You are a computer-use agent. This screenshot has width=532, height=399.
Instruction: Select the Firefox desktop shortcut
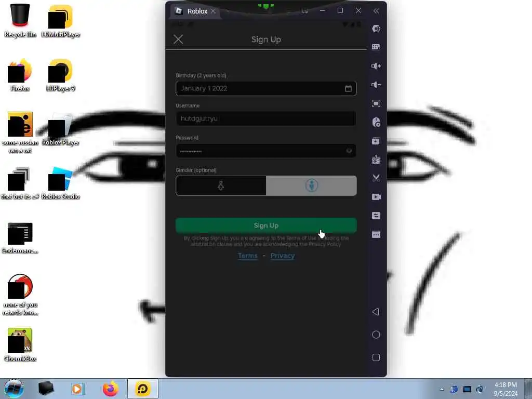[20, 75]
